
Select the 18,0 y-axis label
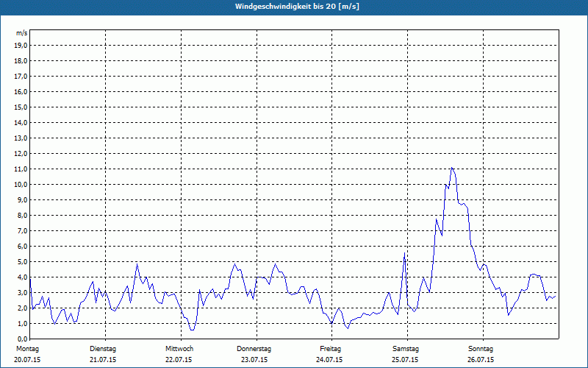(21, 61)
